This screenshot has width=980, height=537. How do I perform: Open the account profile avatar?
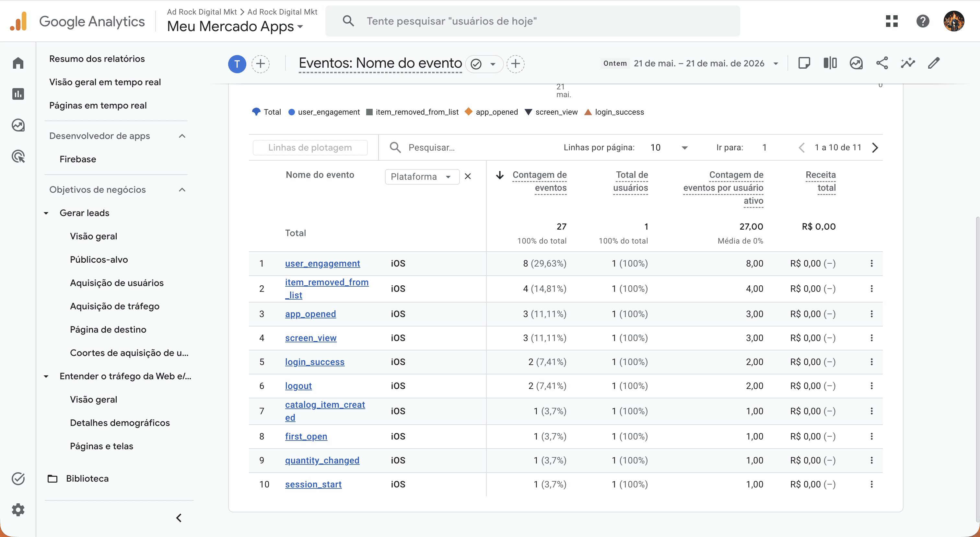(954, 21)
